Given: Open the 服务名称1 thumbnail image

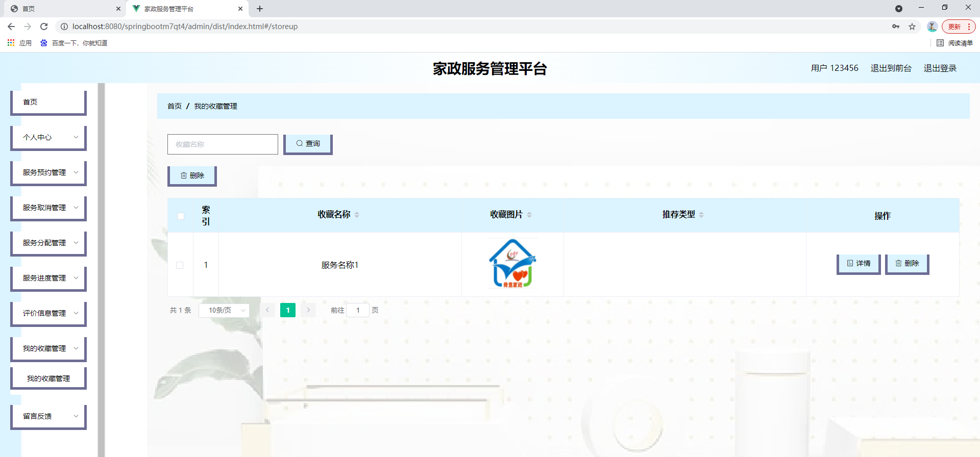Looking at the screenshot, I should click(x=512, y=264).
